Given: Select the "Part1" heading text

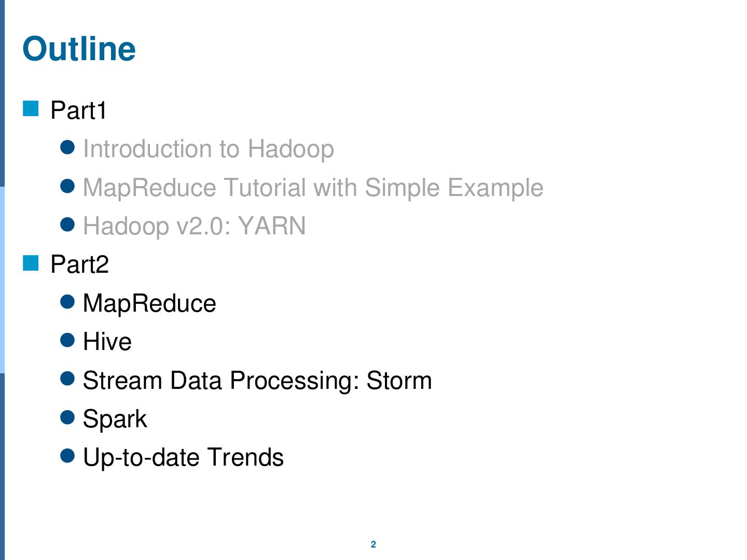Looking at the screenshot, I should coord(78,110).
